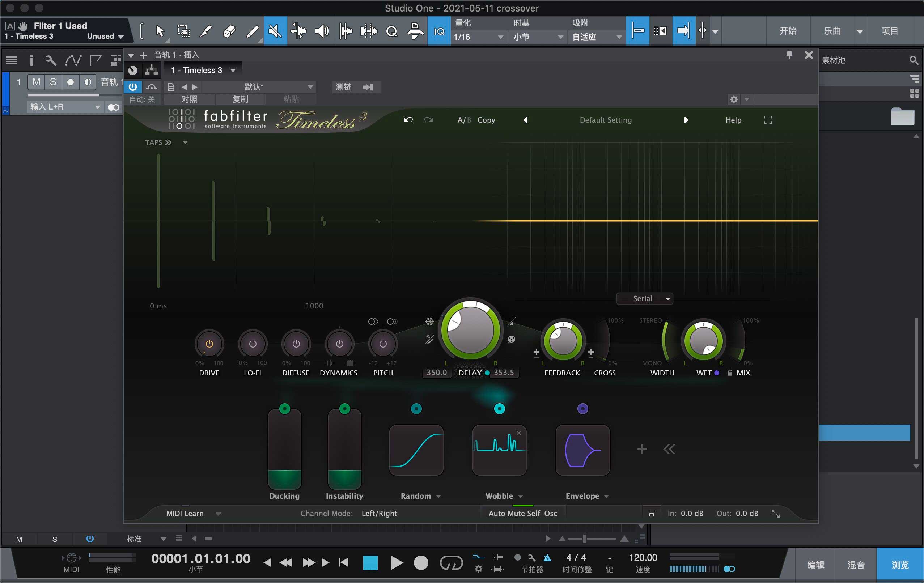The image size is (924, 583).
Task: Toggle the autoscroll arrow button
Action: point(683,31)
